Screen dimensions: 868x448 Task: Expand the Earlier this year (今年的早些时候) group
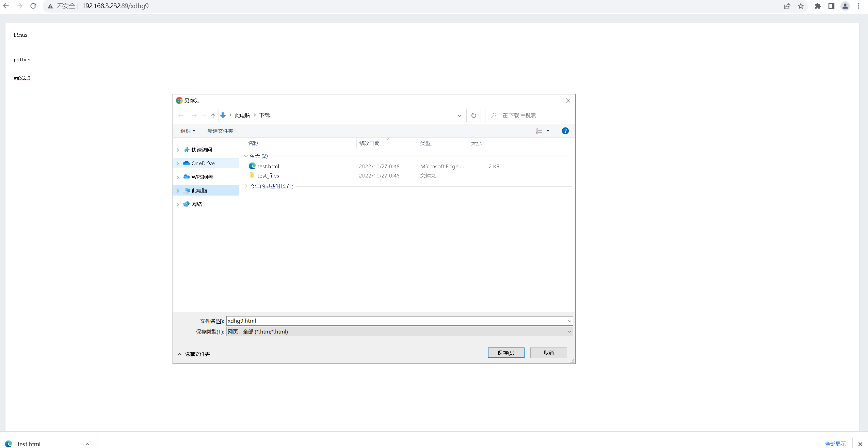[x=246, y=186]
